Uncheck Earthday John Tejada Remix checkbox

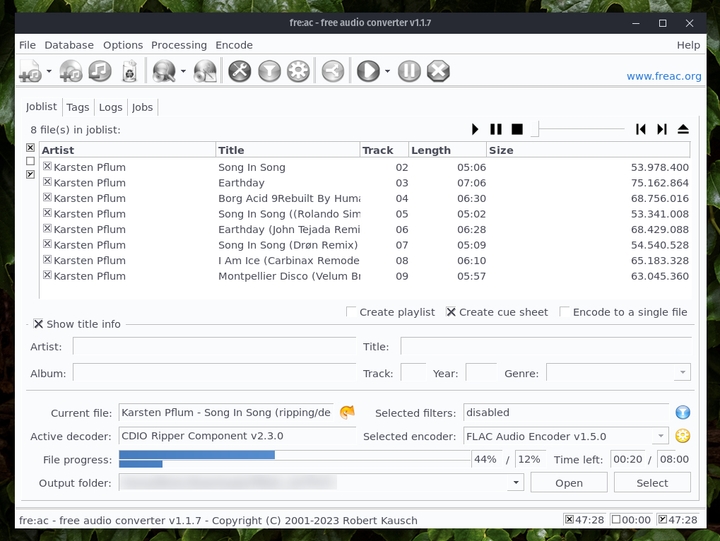tap(47, 229)
